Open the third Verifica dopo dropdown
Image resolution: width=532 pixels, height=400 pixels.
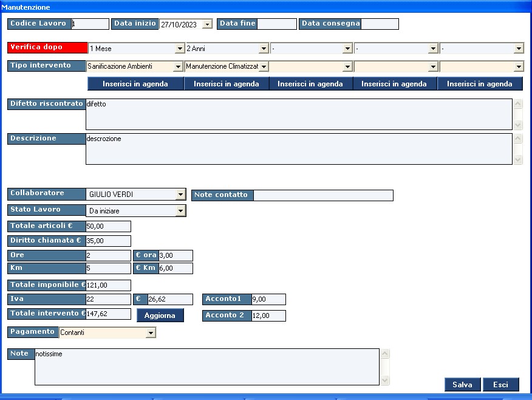coord(347,49)
